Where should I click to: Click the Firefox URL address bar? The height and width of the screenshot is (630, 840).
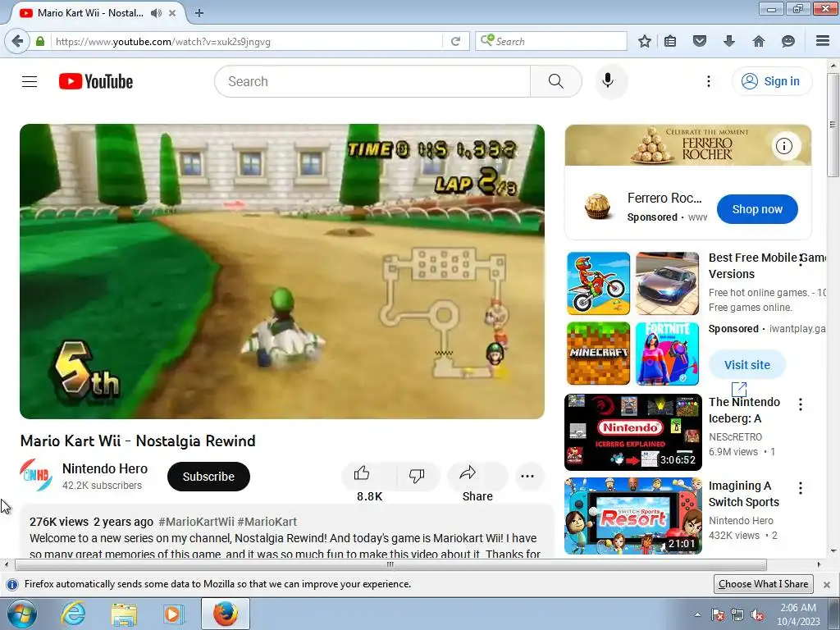(x=246, y=41)
